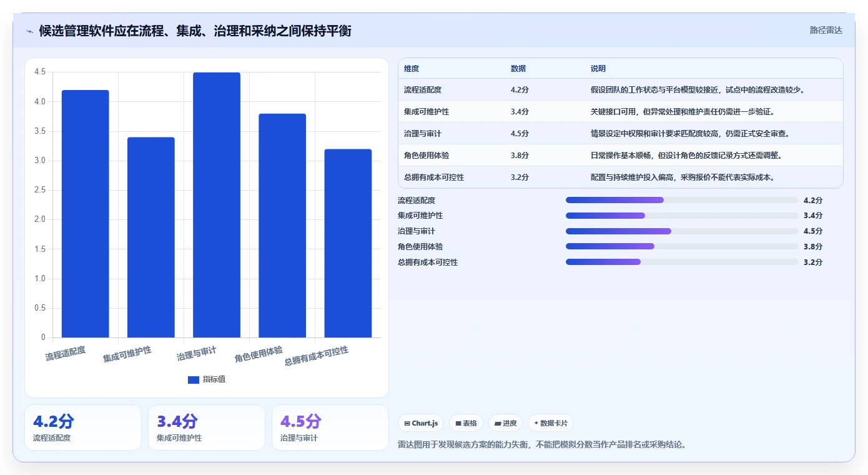
Task: Click the icon inside the 表格 chip
Action: click(x=458, y=424)
